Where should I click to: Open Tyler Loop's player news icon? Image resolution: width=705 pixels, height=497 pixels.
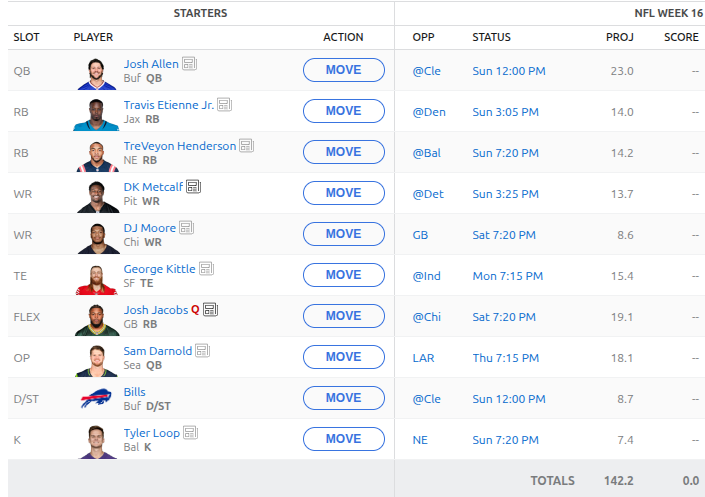click(x=191, y=433)
